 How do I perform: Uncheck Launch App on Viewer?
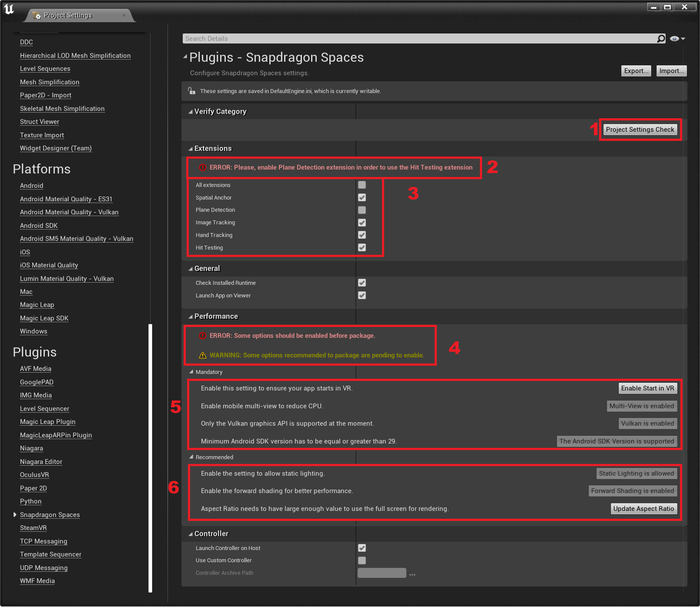pos(362,295)
